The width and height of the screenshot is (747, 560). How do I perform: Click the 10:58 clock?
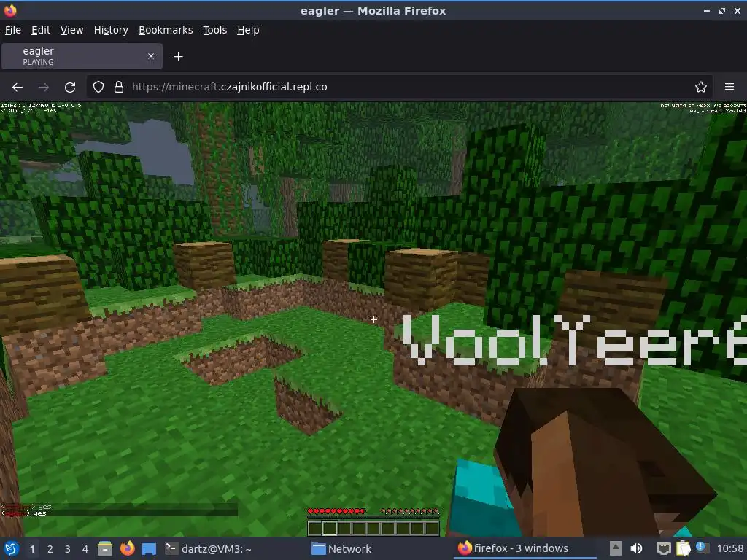point(729,549)
